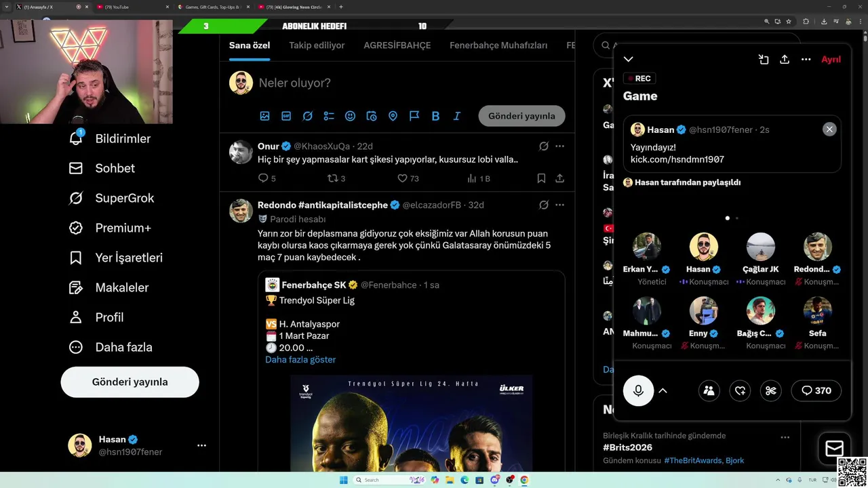Open #Brits2026 trending topic
The image size is (868, 488).
pos(627,447)
